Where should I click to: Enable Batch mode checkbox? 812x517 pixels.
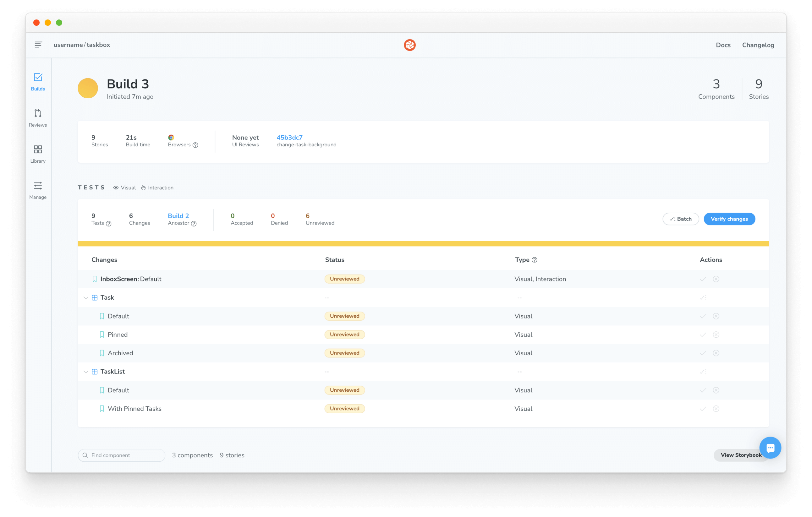click(x=680, y=218)
